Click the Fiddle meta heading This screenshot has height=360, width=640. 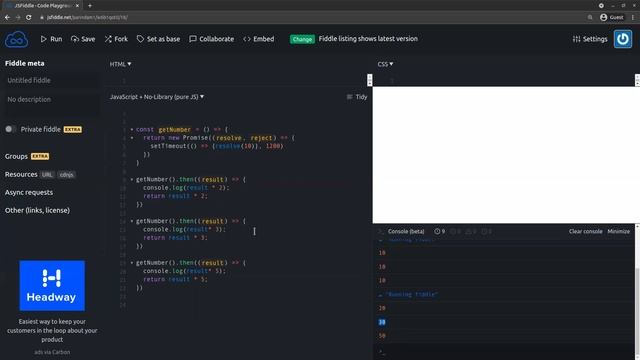(24, 63)
